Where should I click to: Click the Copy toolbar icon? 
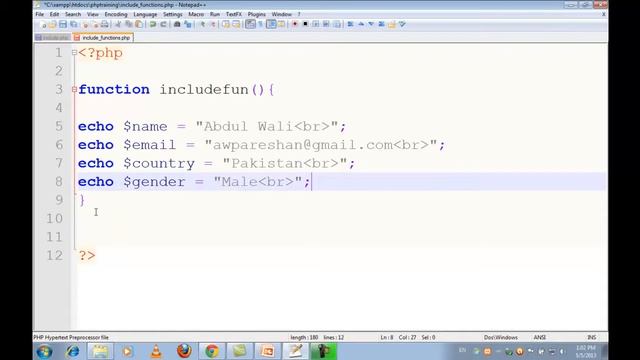129,24
